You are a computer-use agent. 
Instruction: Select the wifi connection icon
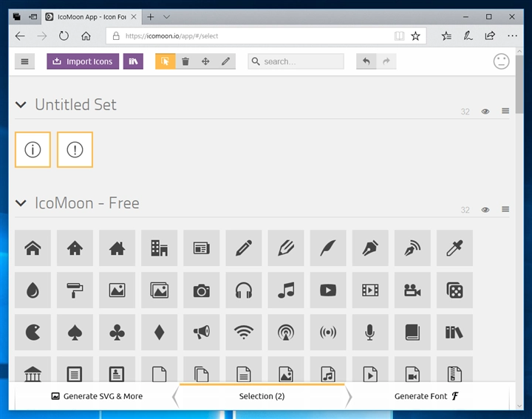[x=244, y=332]
